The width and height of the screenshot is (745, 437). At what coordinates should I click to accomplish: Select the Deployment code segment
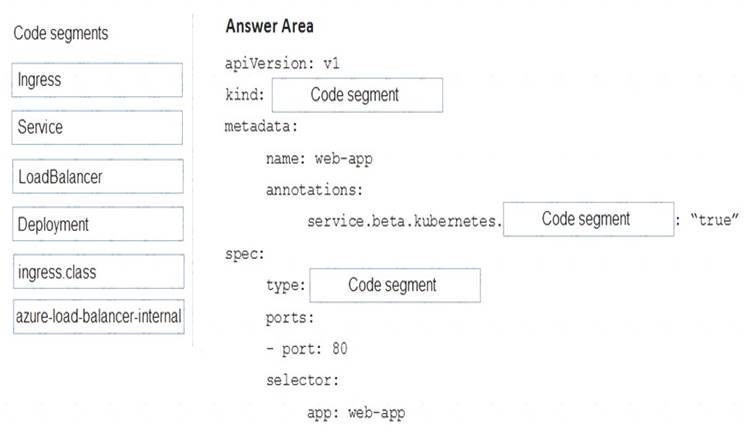(98, 224)
